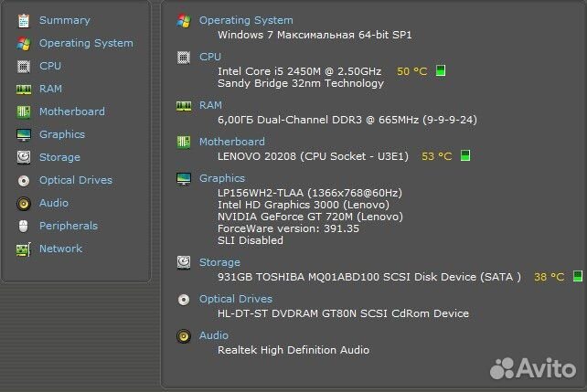Click the RAM heading link in summary
Screen dimensions: 587x392
pos(210,105)
